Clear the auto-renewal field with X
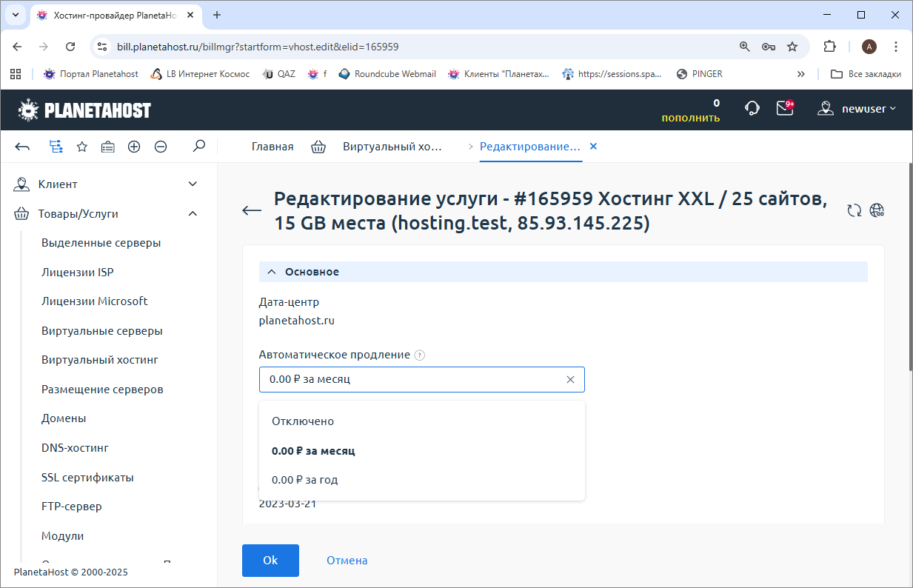Screen dimensions: 913x588 [570, 379]
